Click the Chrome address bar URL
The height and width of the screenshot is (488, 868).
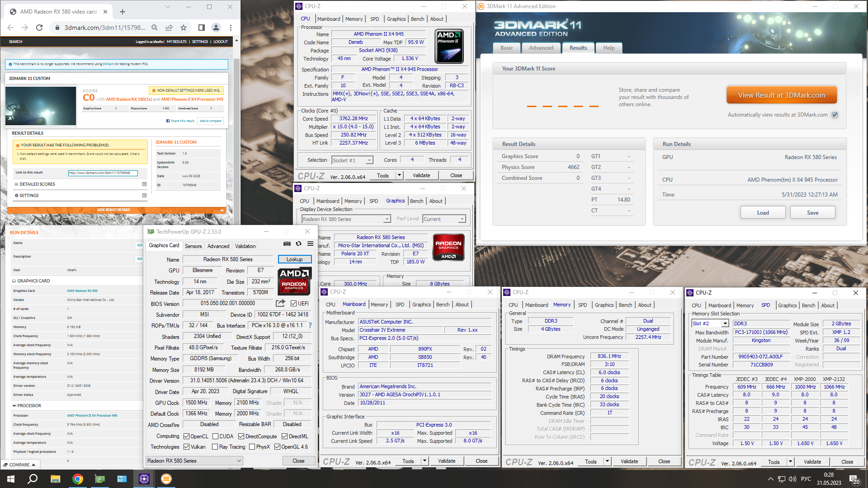point(105,28)
